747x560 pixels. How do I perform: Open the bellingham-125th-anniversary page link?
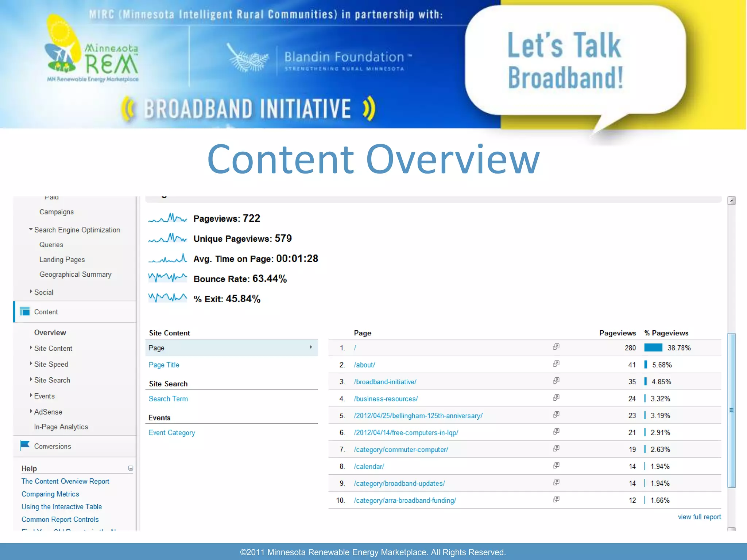click(418, 416)
